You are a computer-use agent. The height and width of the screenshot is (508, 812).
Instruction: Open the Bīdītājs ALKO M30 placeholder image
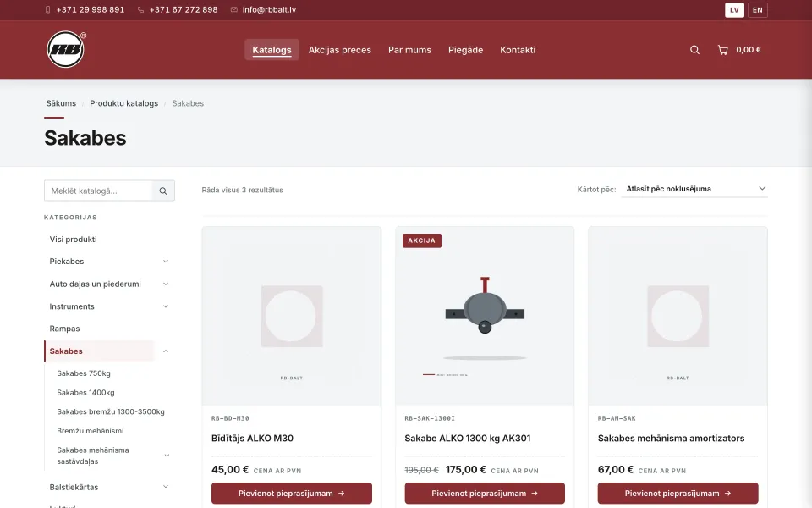click(292, 316)
